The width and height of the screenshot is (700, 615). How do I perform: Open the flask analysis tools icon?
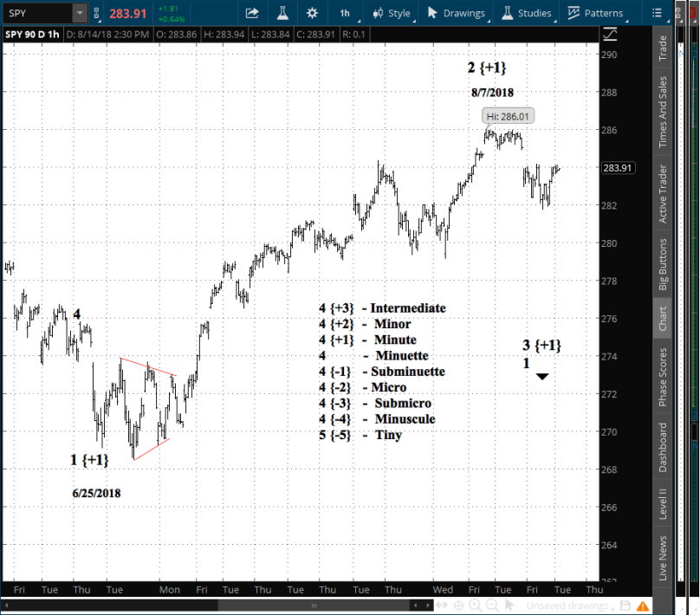(x=282, y=13)
